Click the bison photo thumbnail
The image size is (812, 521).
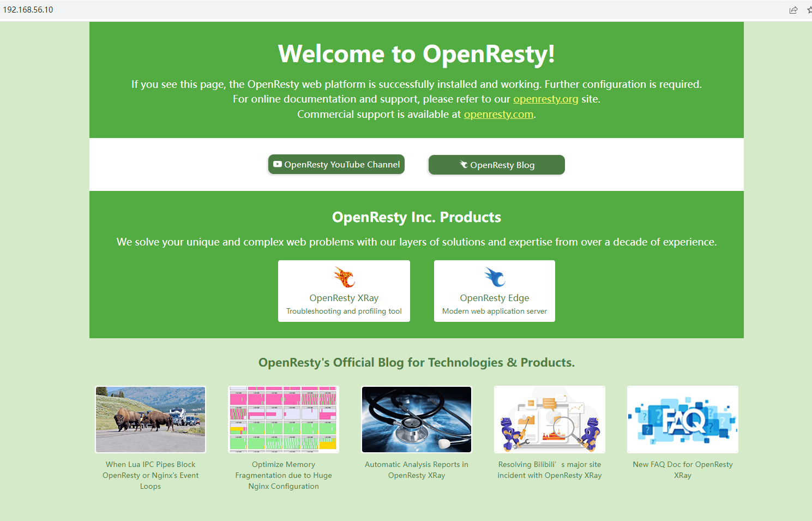pyautogui.click(x=150, y=419)
